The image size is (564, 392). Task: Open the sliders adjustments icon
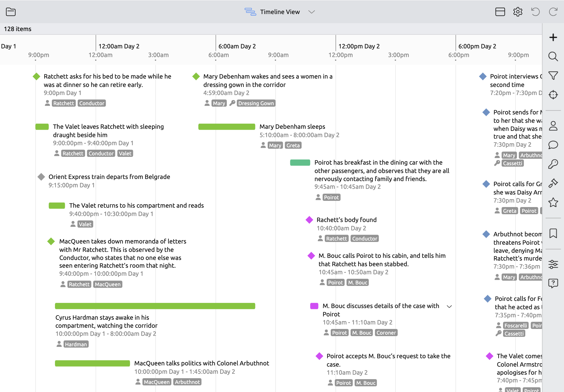pyautogui.click(x=553, y=264)
